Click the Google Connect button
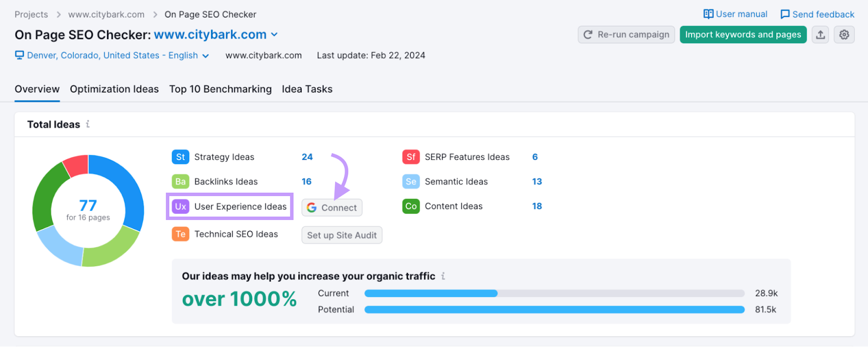Viewport: 868px width, 347px height. point(332,207)
